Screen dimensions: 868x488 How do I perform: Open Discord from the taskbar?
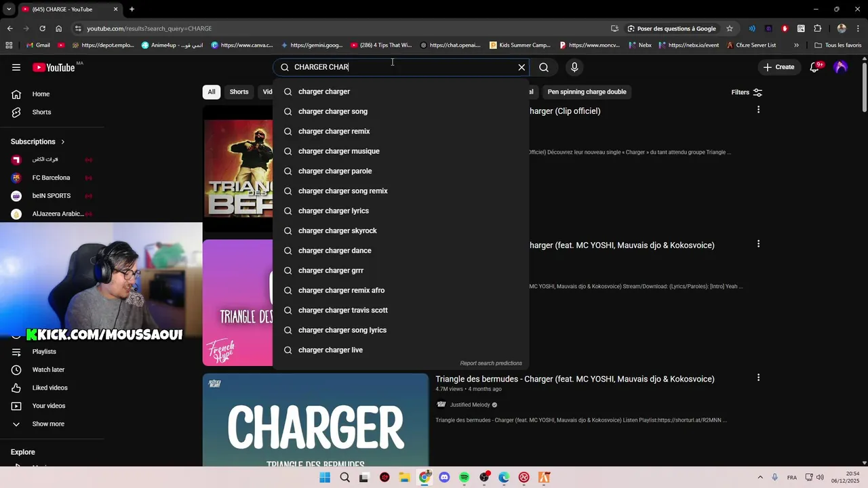click(444, 478)
